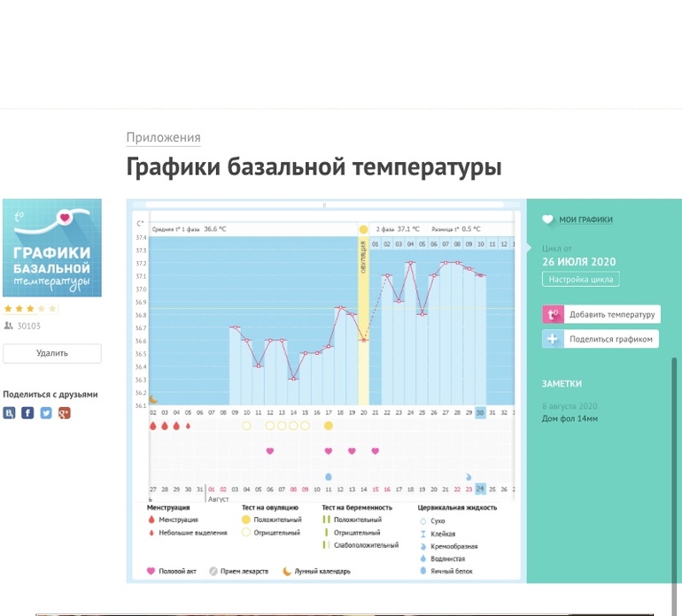
Task: Share via the Facebook icon
Action: tap(27, 412)
